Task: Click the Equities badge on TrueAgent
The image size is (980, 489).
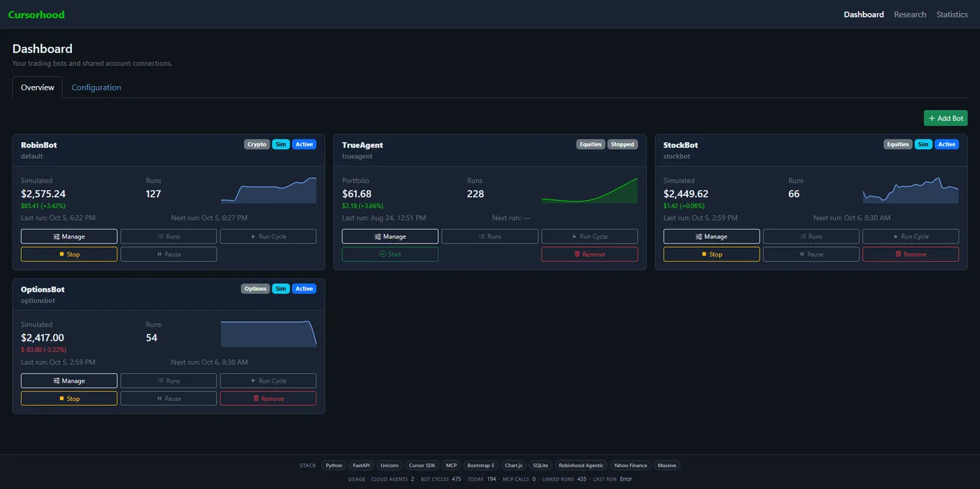Action: tap(591, 144)
